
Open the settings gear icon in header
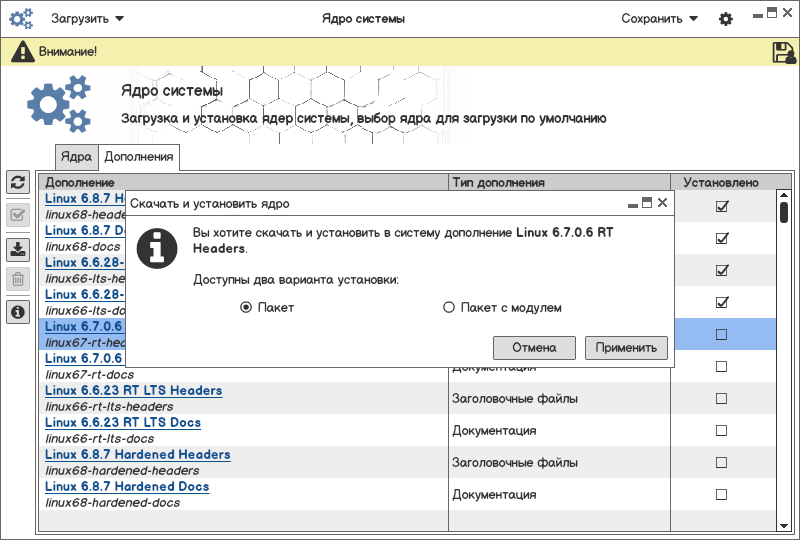pyautogui.click(x=726, y=19)
